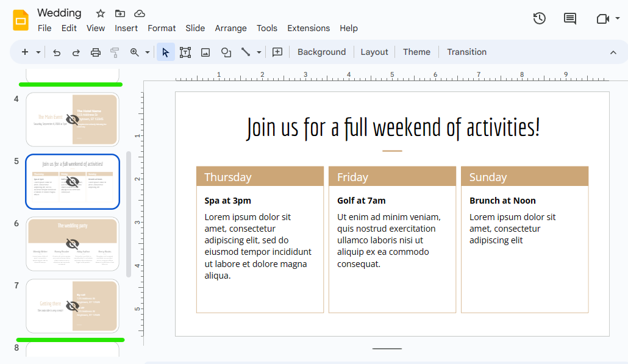
Task: Open new slide layout dropdown arrow
Action: click(38, 52)
